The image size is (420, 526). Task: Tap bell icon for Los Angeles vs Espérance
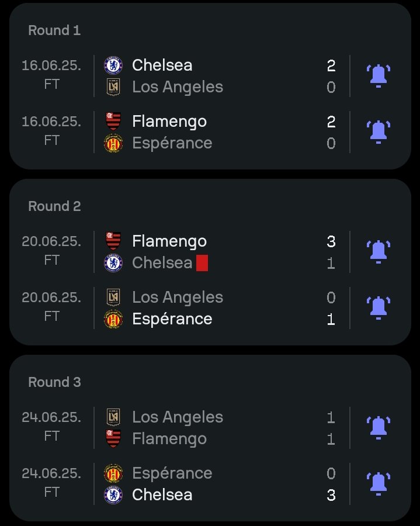point(379,308)
